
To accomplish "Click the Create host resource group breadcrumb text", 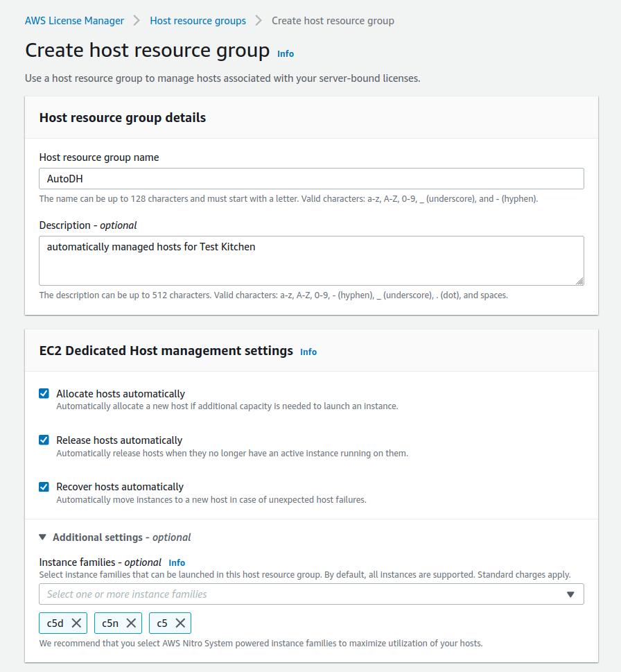I will click(333, 21).
